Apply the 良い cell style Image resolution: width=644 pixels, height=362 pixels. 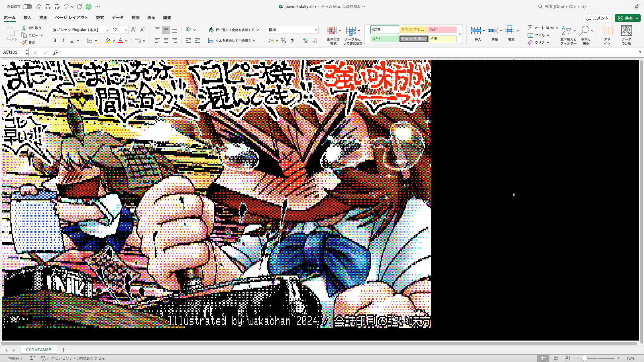pos(384,39)
